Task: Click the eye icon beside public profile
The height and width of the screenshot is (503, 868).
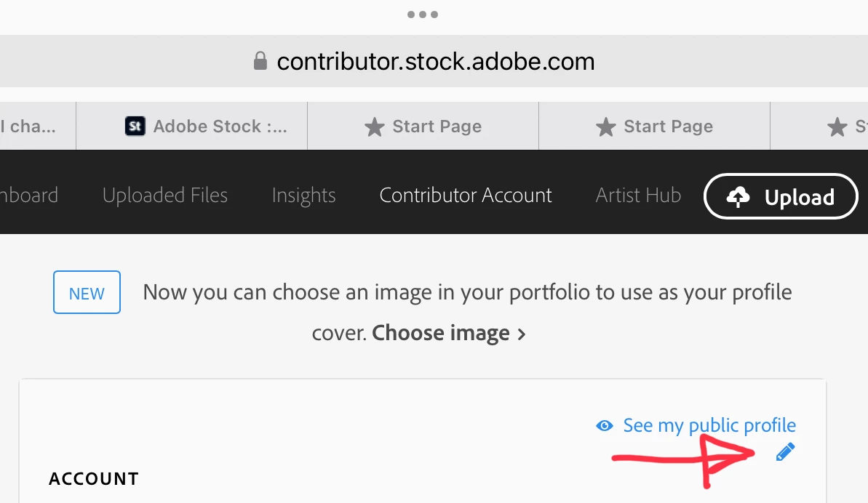Action: click(605, 426)
